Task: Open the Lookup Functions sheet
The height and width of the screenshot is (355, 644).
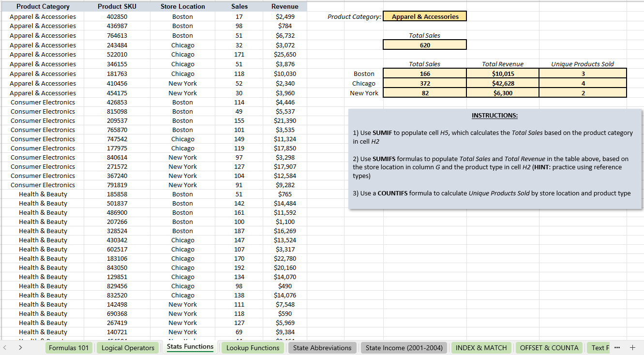Action: pyautogui.click(x=253, y=348)
